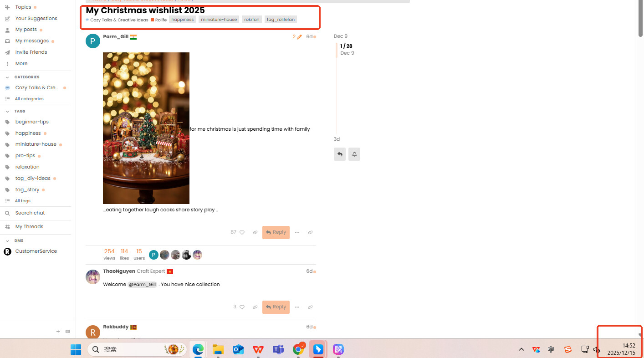Like Parm_Gill's post with heart icon

tap(242, 232)
